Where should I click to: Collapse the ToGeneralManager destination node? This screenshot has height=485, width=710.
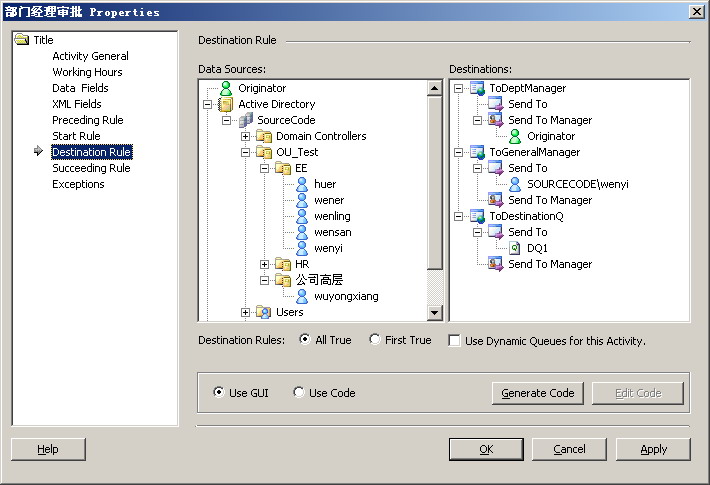pos(458,153)
